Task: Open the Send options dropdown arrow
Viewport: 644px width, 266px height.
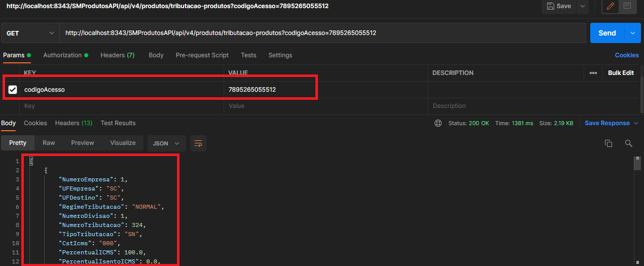Action: (x=632, y=33)
